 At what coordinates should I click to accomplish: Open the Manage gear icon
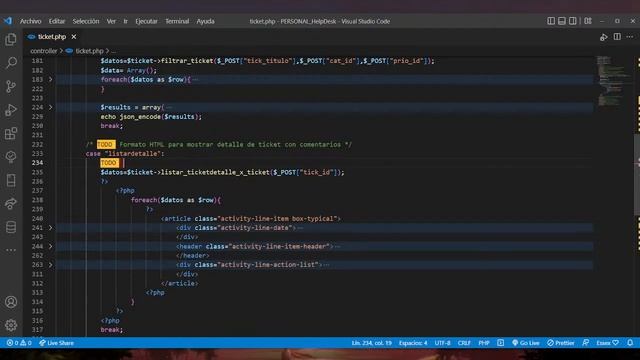pos(11,325)
